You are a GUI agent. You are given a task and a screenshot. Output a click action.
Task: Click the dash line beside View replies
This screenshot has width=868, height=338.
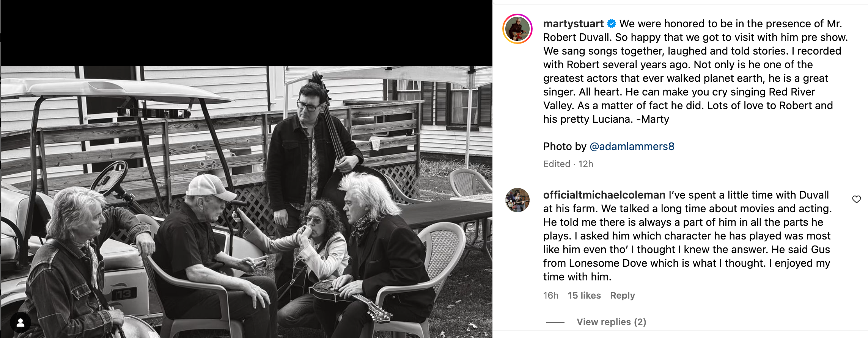click(x=555, y=322)
